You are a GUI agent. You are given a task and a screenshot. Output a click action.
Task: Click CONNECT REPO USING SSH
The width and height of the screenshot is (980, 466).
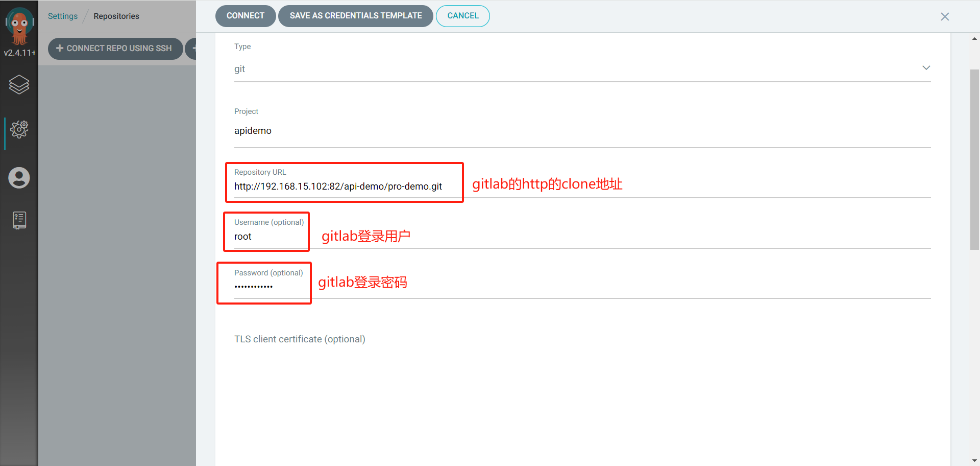(115, 48)
